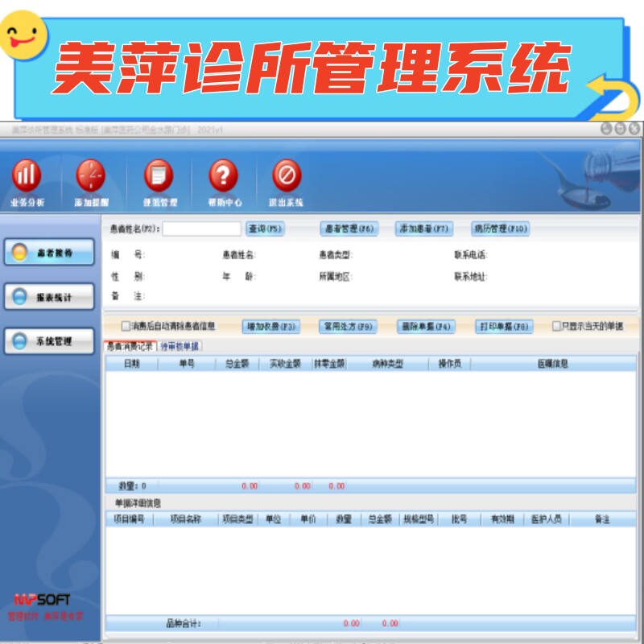Click the 单号 column header

click(187, 364)
